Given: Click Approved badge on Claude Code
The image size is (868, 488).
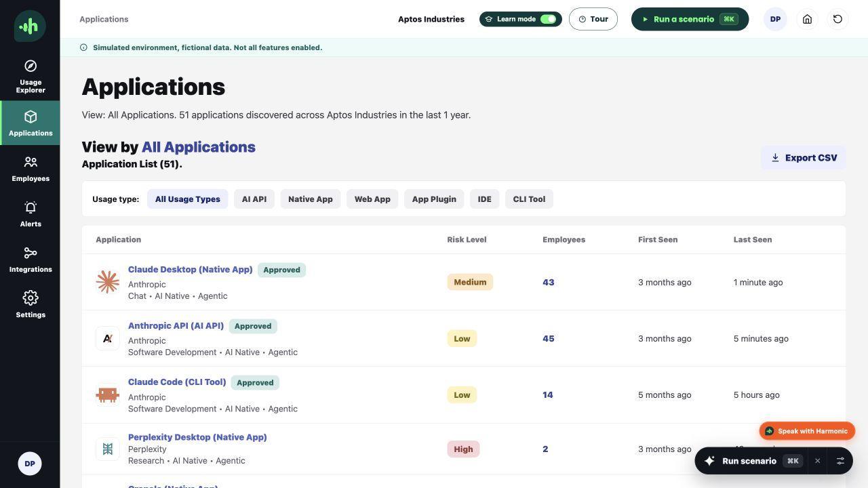Looking at the screenshot, I should pos(255,382).
